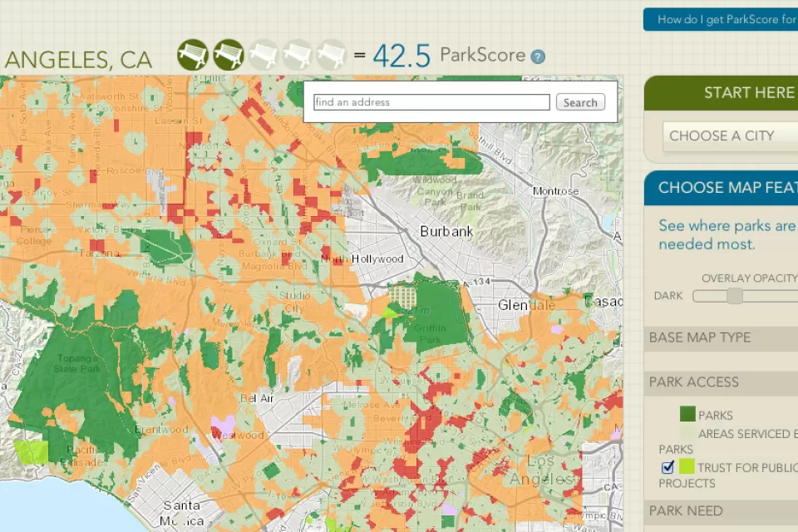Viewport: 798px width, 532px height.
Task: Click the Burbank city label on the map
Action: (447, 232)
